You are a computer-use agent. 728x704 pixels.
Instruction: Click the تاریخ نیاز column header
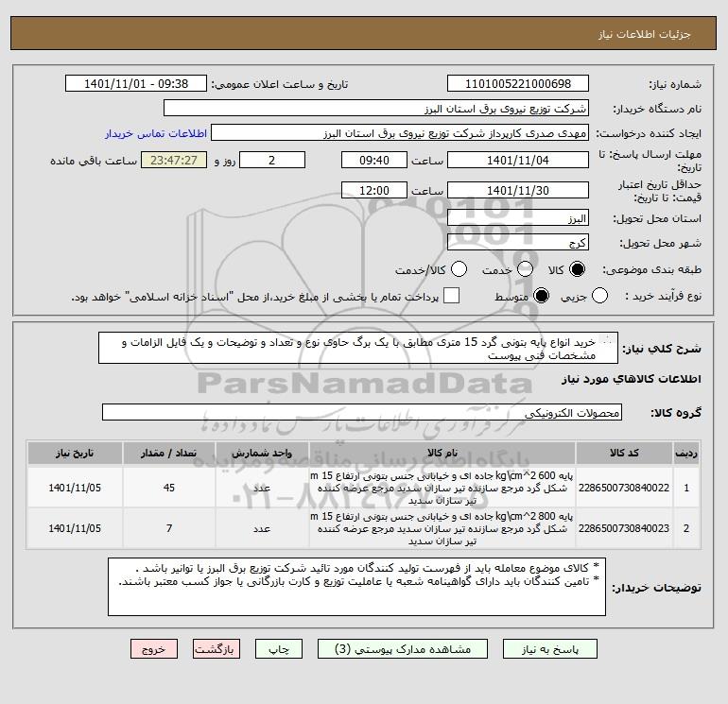pyautogui.click(x=75, y=453)
